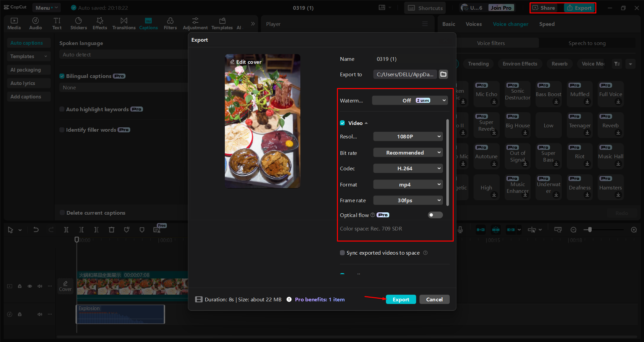644x342 pixels.
Task: Uncheck the Bilingual captions checkbox
Action: pos(62,76)
